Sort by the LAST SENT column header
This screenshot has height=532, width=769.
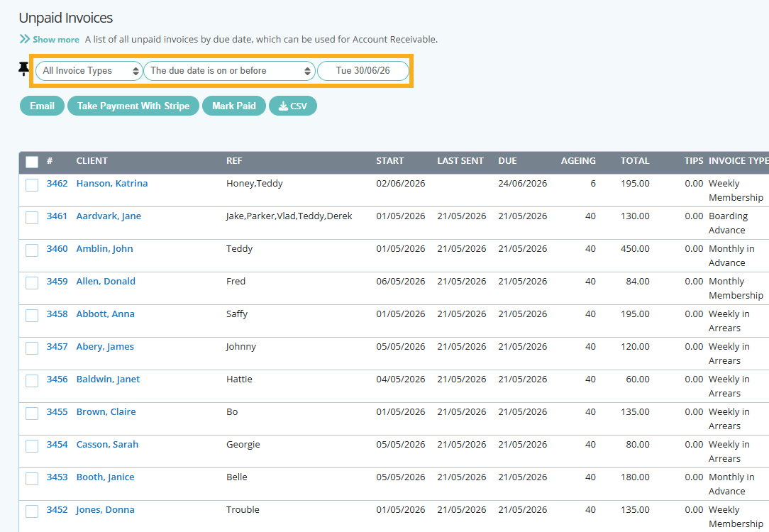click(460, 161)
